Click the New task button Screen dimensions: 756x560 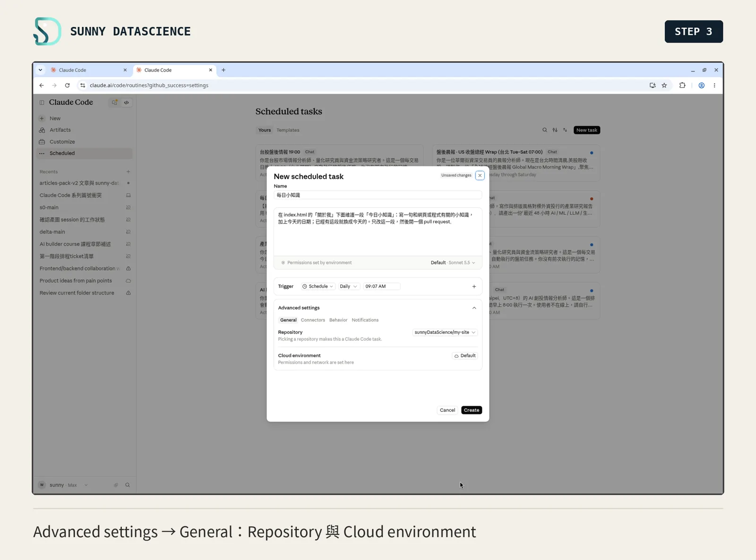coord(586,130)
